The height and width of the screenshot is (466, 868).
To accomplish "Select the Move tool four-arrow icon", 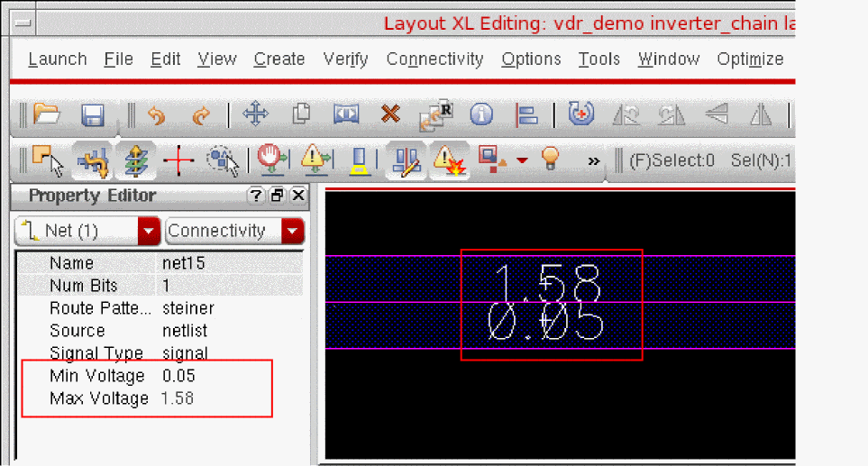I will pyautogui.click(x=255, y=114).
